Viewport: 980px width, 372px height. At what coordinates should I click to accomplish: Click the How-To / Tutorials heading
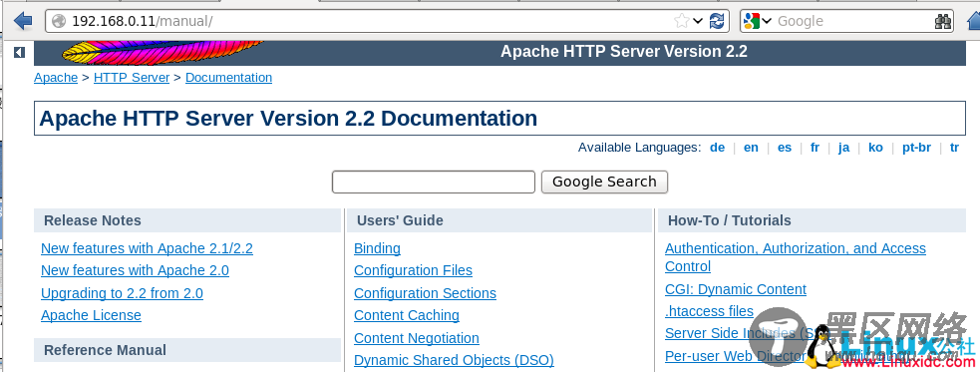pos(730,220)
